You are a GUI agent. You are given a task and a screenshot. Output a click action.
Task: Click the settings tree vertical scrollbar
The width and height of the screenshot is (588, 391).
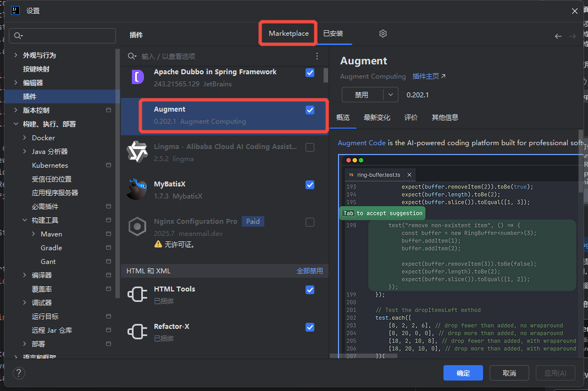coord(118,173)
